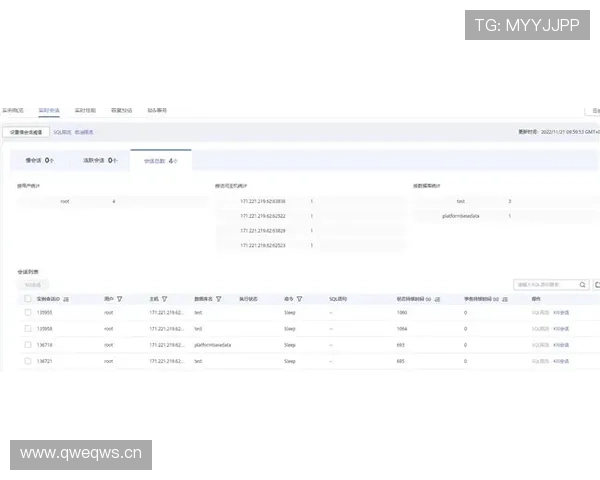Open the database name column filter icon
This screenshot has height=480, width=600.
point(218,299)
